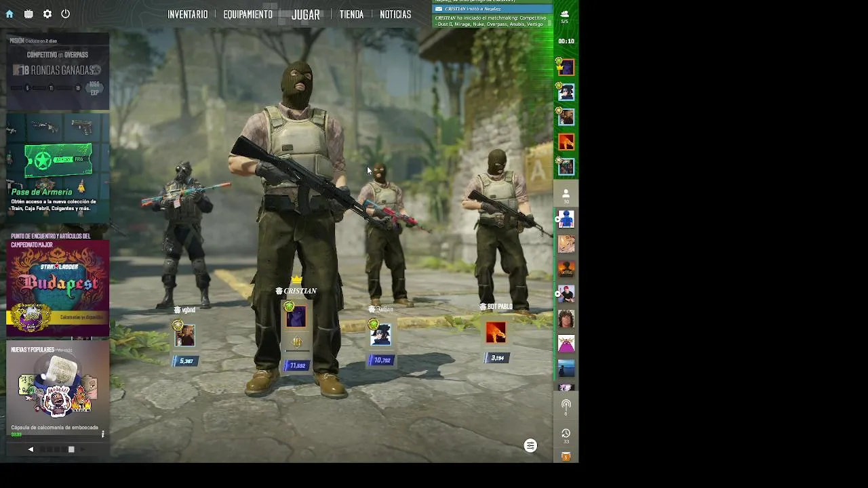Select the crowned party leader avatar in sidebar
Viewport: 868px width, 488px height.
pyautogui.click(x=566, y=67)
